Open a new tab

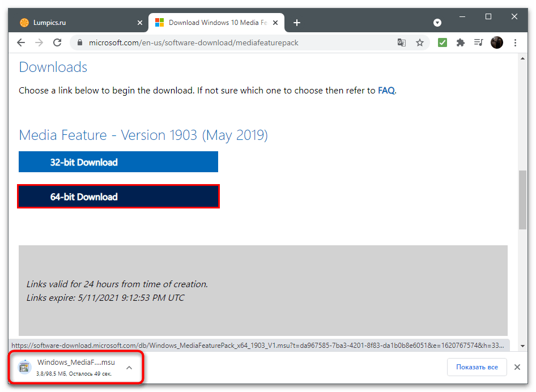(x=297, y=23)
